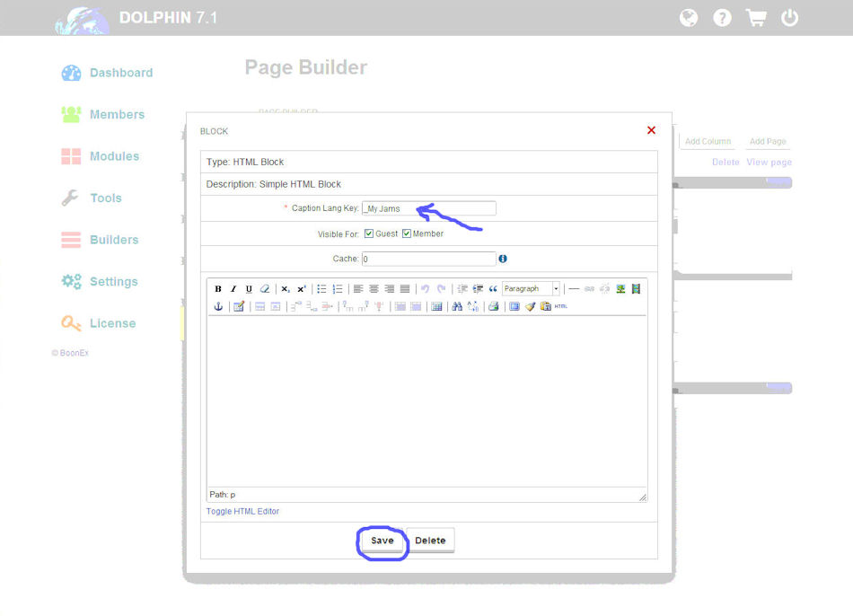This screenshot has height=616, width=853.
Task: Click the Delete link beside View page
Action: 725,163
